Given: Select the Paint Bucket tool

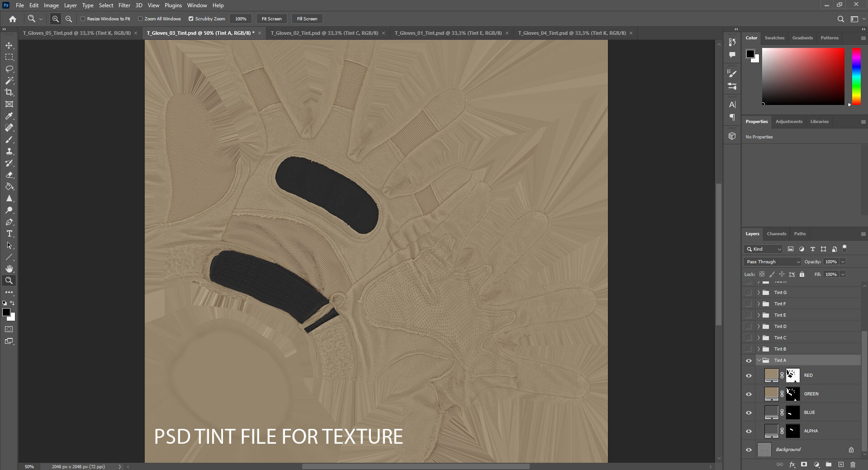Looking at the screenshot, I should pos(9,186).
